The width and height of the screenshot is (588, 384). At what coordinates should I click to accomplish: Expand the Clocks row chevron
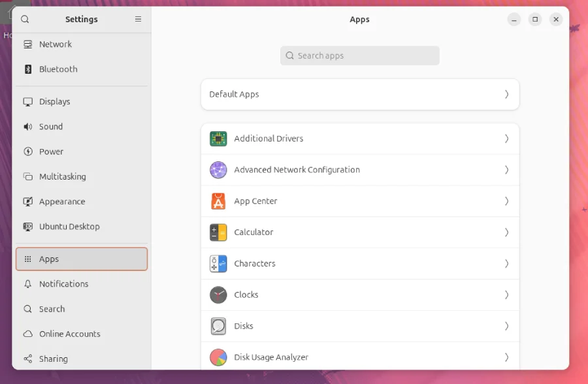[506, 295]
